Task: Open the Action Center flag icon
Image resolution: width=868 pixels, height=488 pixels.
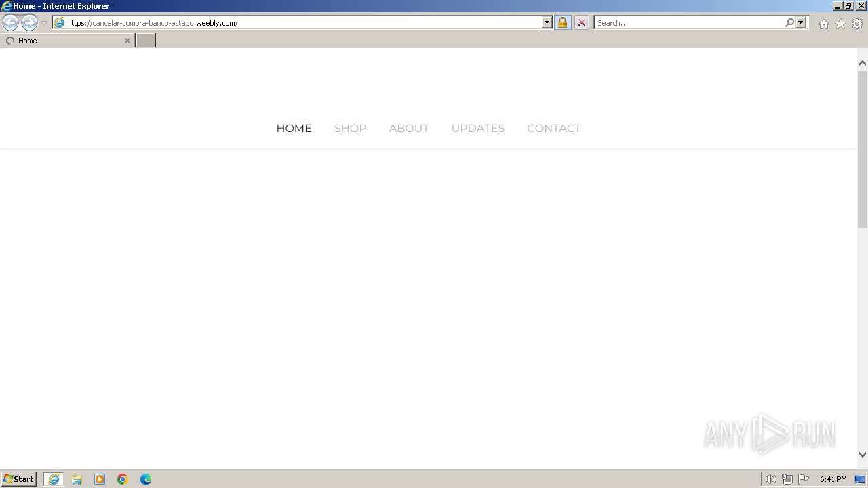Action: [804, 479]
